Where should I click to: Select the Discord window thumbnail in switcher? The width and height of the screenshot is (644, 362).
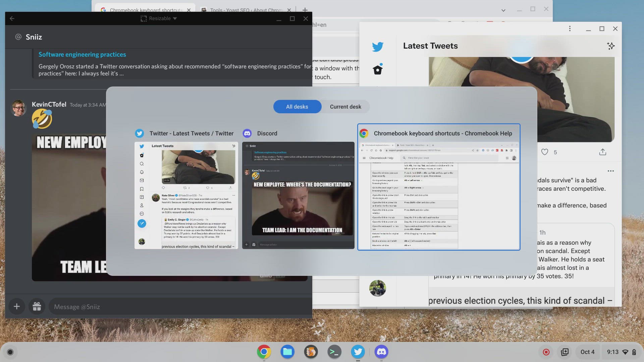pyautogui.click(x=298, y=195)
